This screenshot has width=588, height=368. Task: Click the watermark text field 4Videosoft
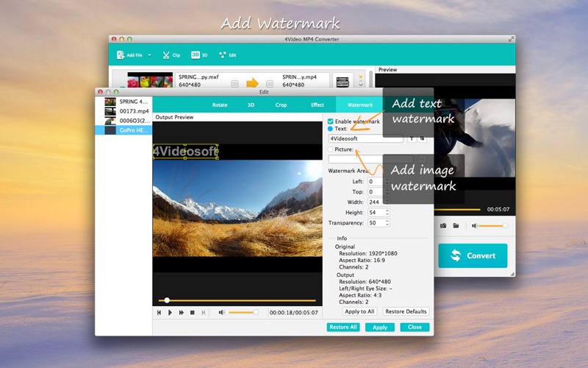click(365, 138)
